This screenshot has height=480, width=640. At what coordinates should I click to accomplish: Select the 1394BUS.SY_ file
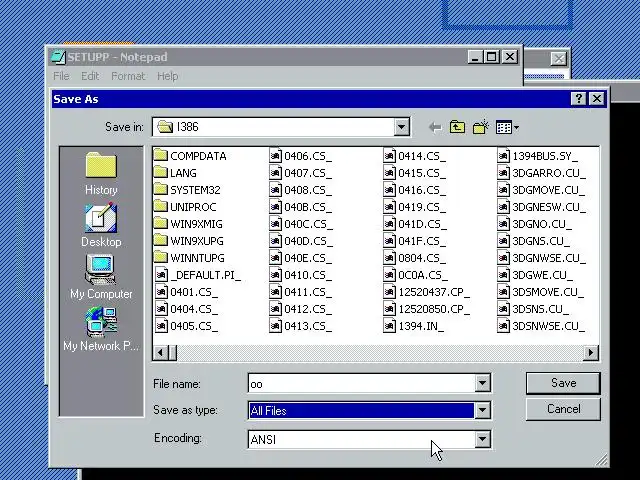[x=537, y=156]
